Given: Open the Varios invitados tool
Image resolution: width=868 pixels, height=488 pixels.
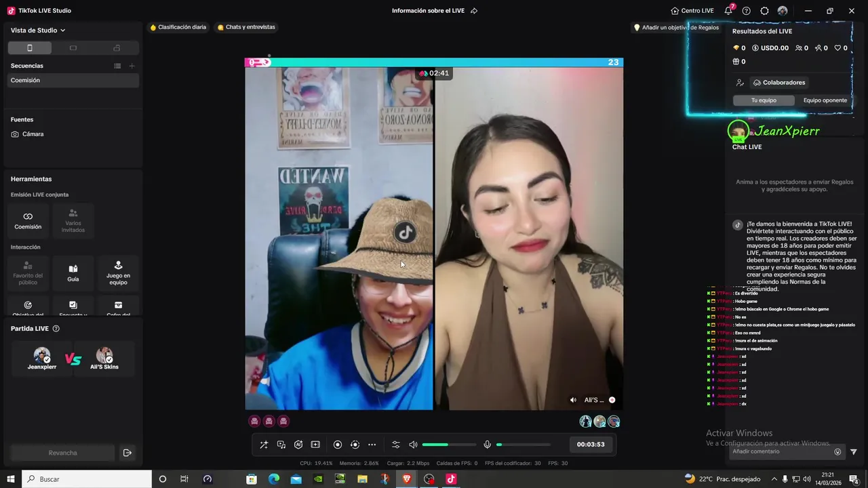Looking at the screenshot, I should pyautogui.click(x=73, y=220).
